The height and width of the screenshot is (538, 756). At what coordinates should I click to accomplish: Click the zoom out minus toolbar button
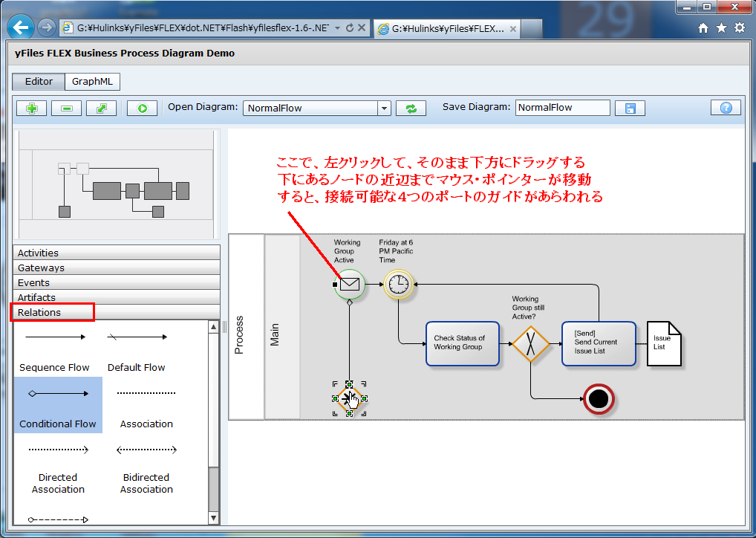(x=67, y=108)
